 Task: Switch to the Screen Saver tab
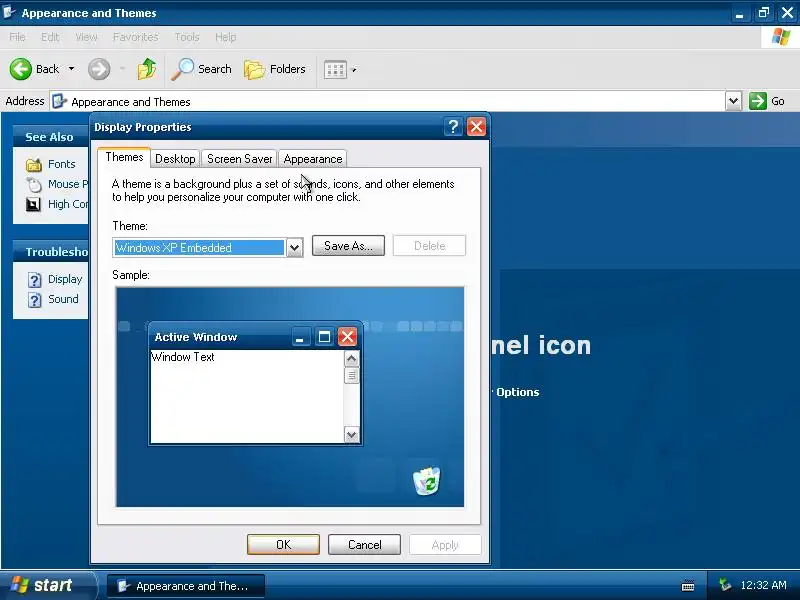(x=239, y=159)
